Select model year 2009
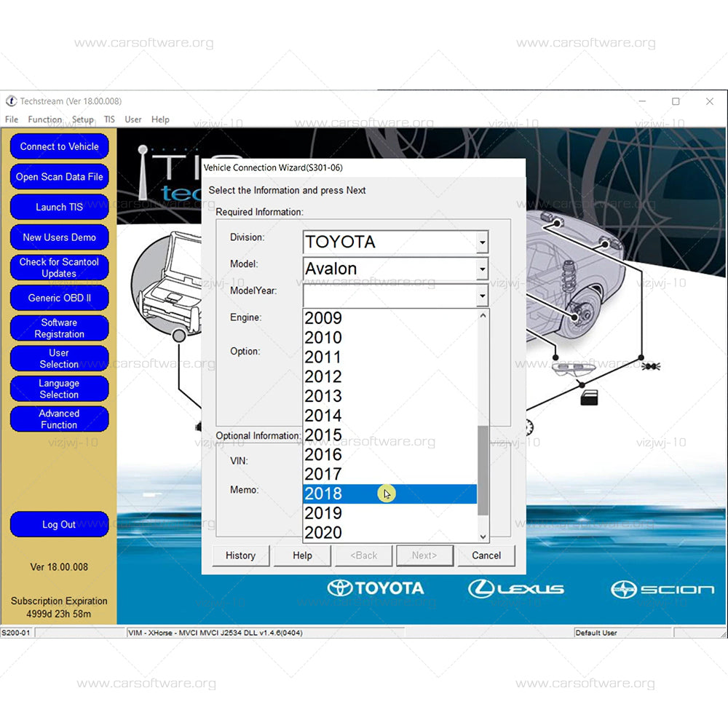 pyautogui.click(x=389, y=318)
